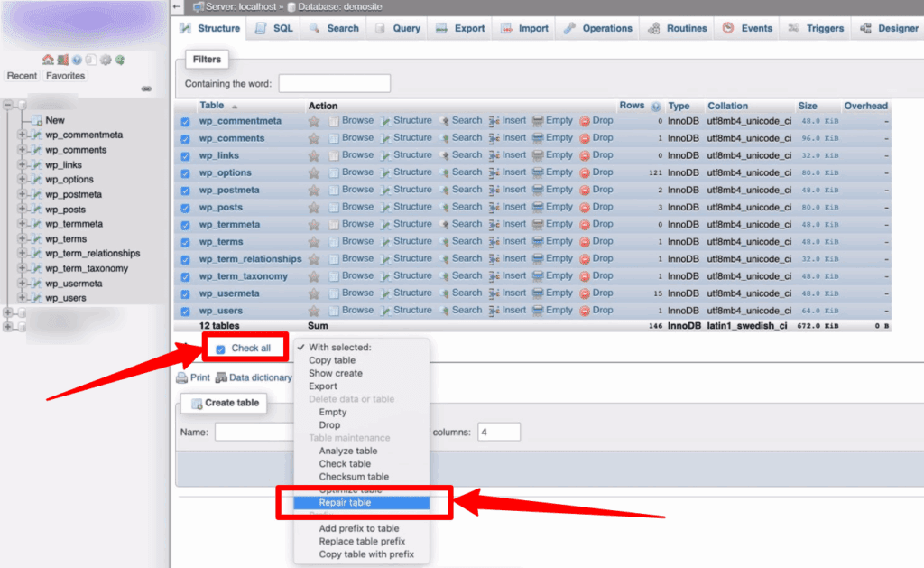924x568 pixels.
Task: Expand wp_users node in the sidebar tree
Action: point(22,298)
